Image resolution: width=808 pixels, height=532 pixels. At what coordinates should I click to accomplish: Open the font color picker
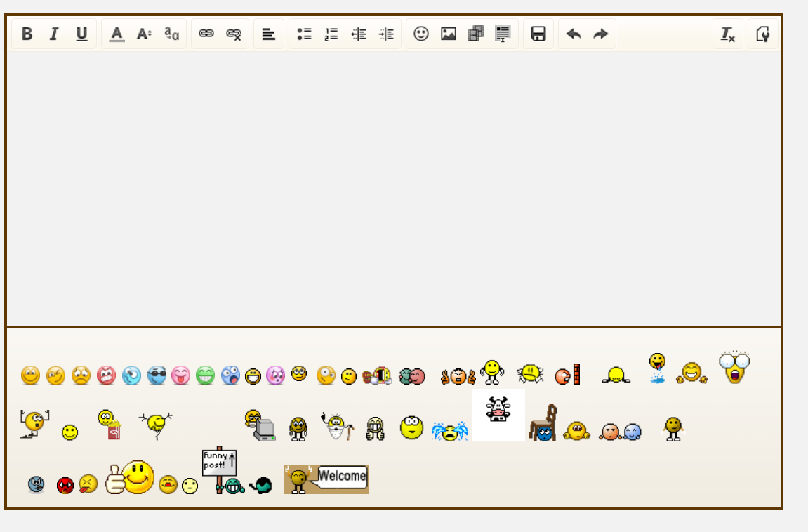[117, 34]
